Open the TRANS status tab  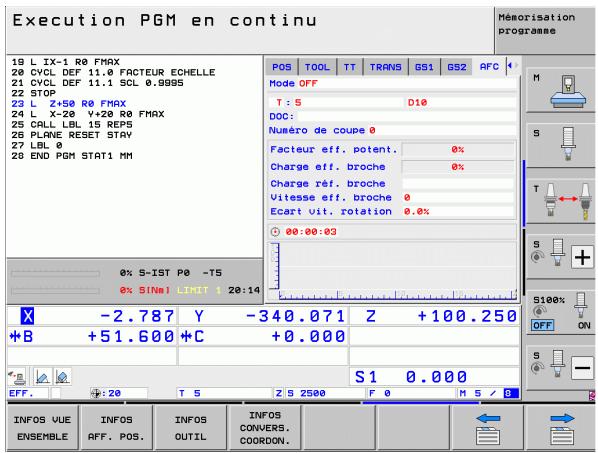pos(385,67)
